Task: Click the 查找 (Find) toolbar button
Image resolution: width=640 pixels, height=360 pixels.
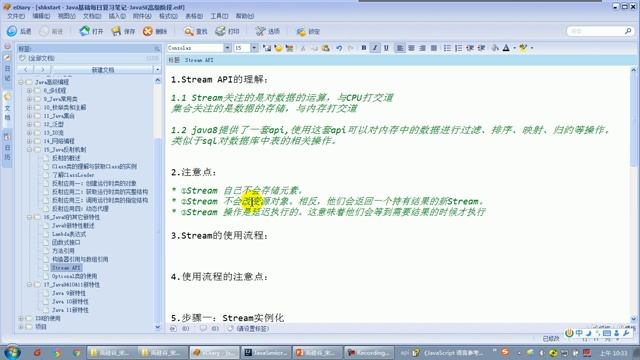Action: (196, 31)
